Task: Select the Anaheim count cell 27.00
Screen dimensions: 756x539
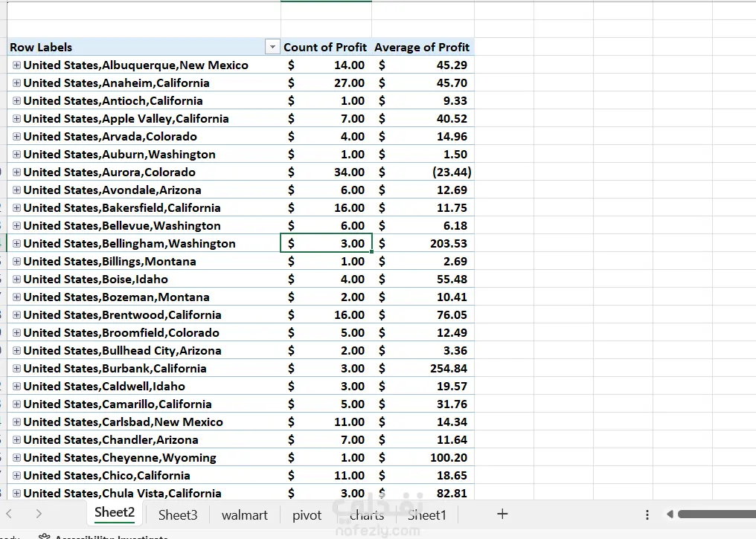Action: pyautogui.click(x=327, y=83)
